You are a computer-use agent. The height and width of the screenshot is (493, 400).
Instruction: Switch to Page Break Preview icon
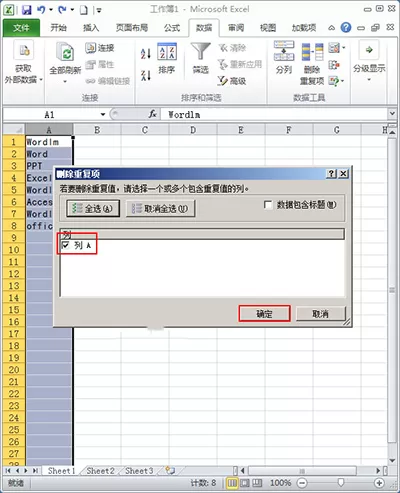point(257,483)
